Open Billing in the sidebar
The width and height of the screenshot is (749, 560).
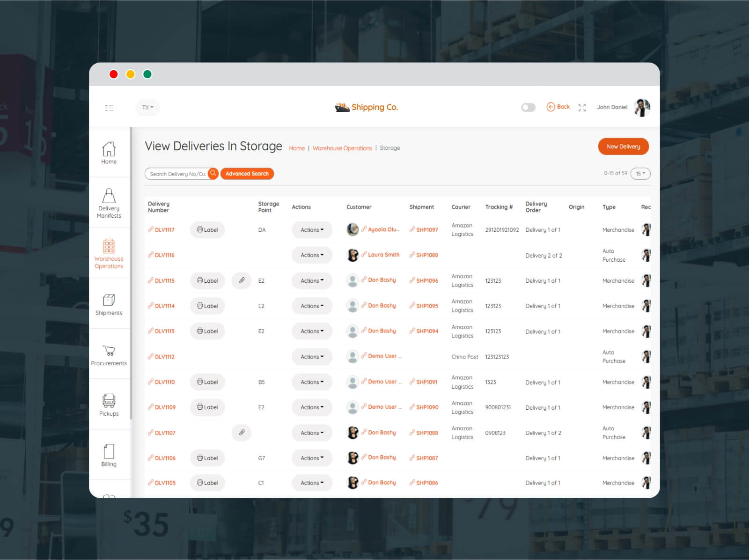pos(109,456)
